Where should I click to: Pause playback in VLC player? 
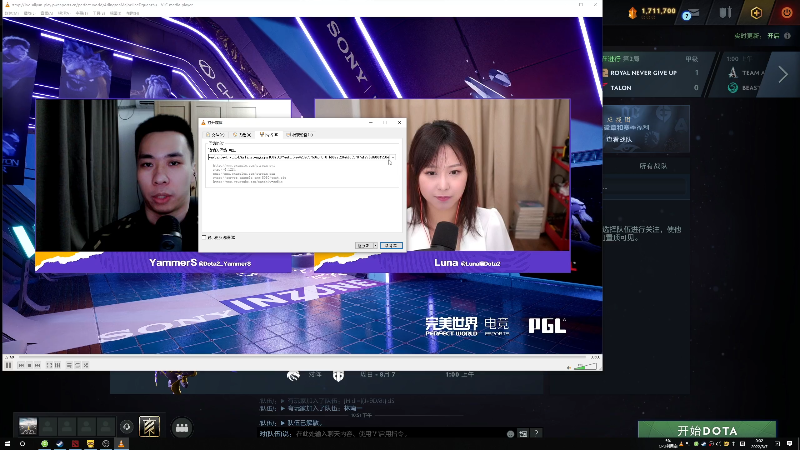click(x=9, y=365)
